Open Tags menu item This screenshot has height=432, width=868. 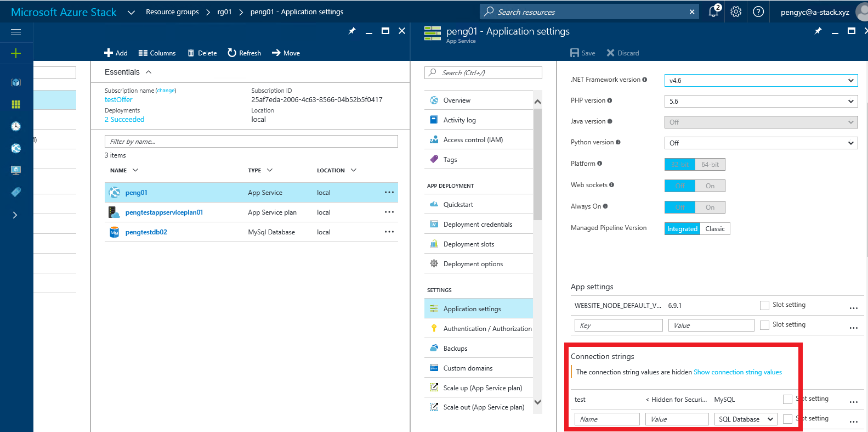coord(479,159)
